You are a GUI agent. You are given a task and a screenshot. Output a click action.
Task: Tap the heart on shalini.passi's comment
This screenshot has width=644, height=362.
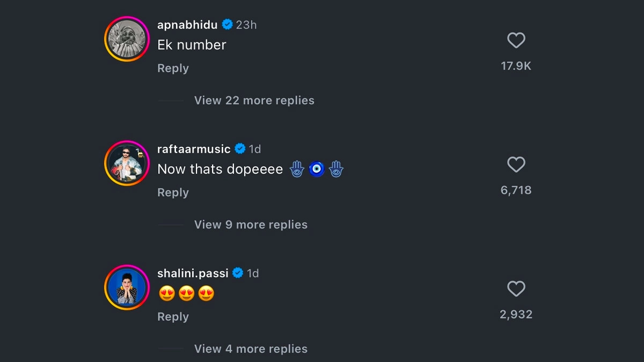tap(516, 289)
